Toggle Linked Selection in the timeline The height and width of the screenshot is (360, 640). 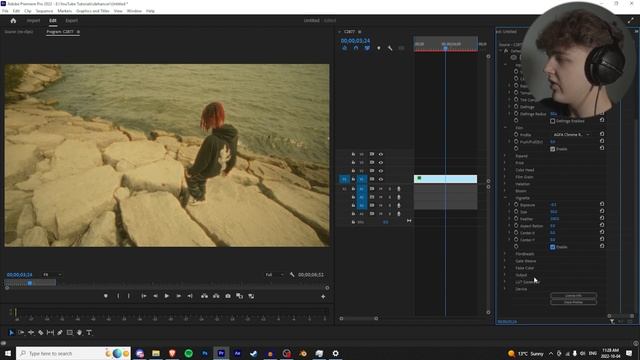point(367,48)
